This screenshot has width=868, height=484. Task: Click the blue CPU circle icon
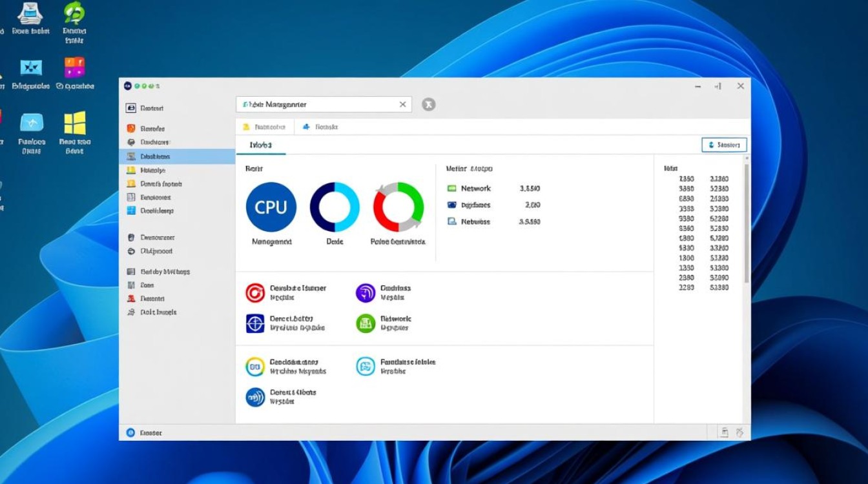coord(271,207)
